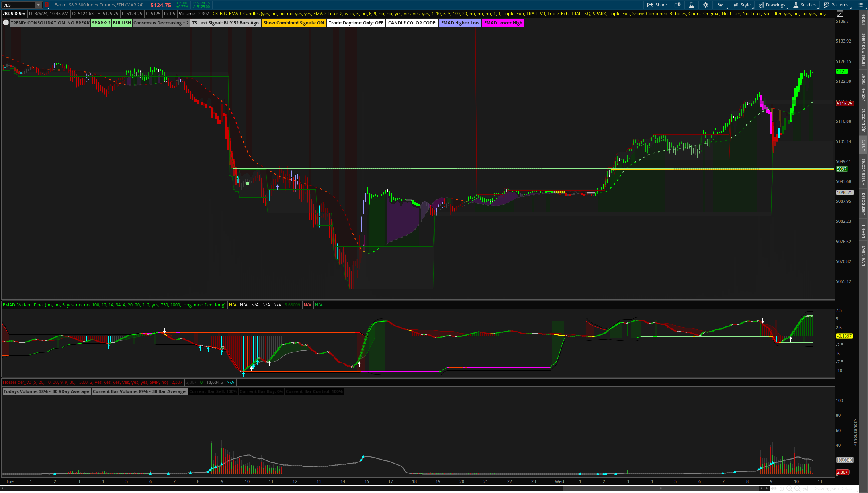The width and height of the screenshot is (868, 493).
Task: Click the 5097 price bubble
Action: [x=842, y=169]
